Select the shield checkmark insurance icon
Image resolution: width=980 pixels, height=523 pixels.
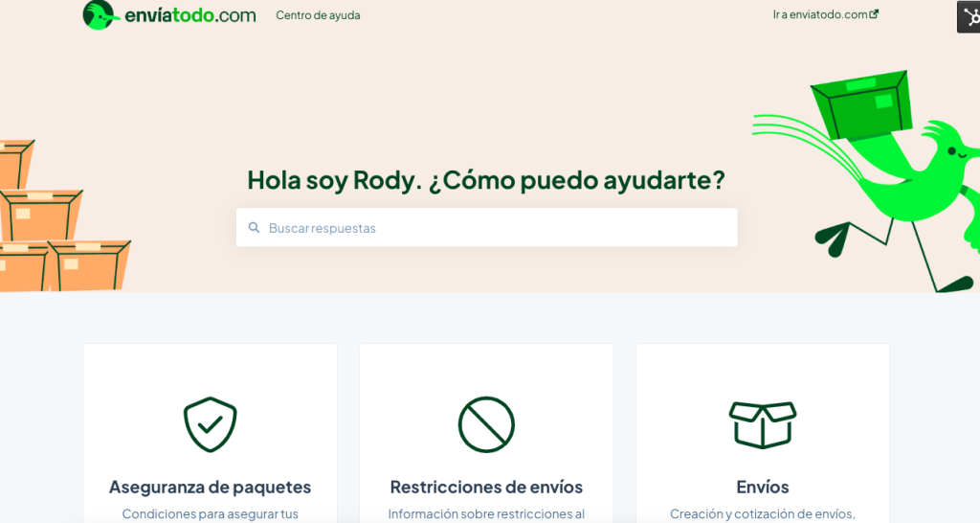[x=210, y=424]
